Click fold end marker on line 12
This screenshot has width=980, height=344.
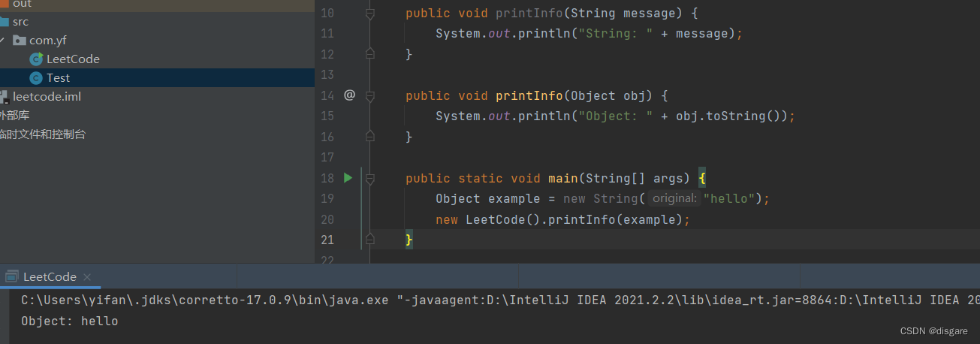[369, 53]
